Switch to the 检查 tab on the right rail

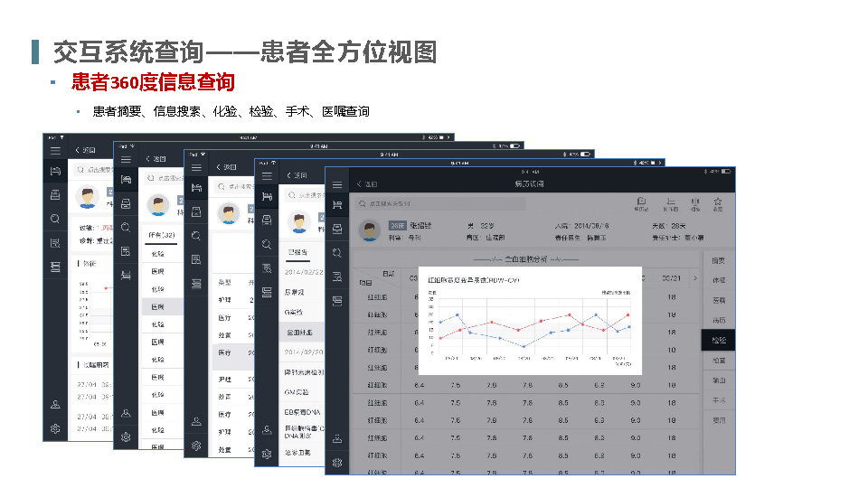(x=719, y=361)
